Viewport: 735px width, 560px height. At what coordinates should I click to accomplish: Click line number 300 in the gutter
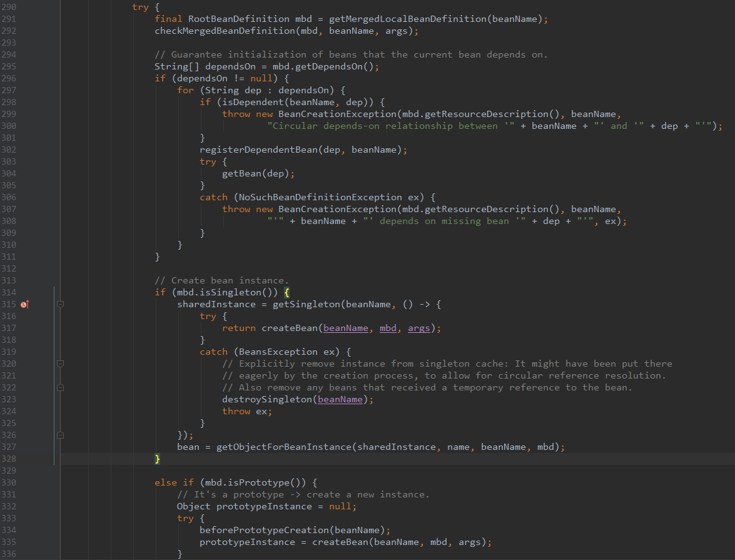pyautogui.click(x=8, y=126)
